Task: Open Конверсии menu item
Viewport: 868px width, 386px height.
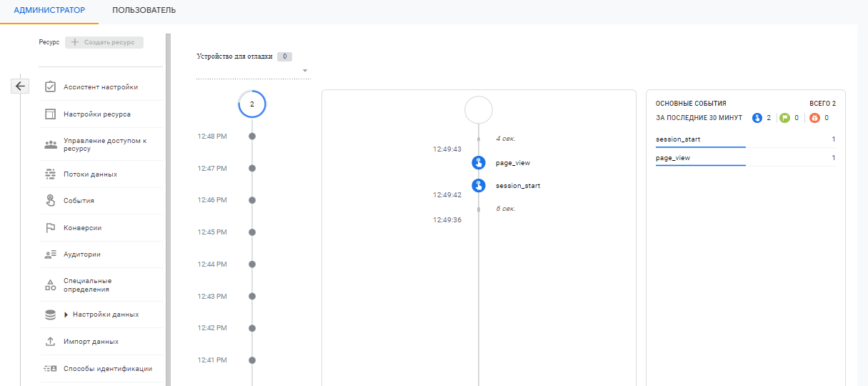Action: [101, 228]
